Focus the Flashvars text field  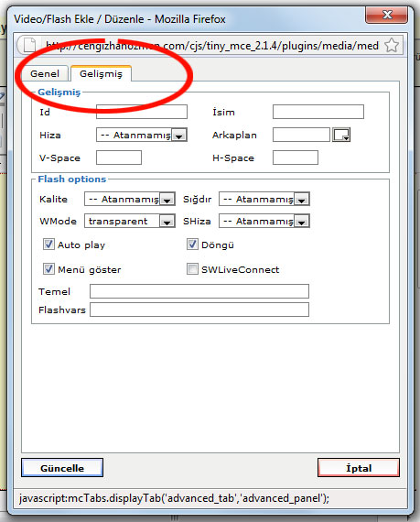click(199, 310)
